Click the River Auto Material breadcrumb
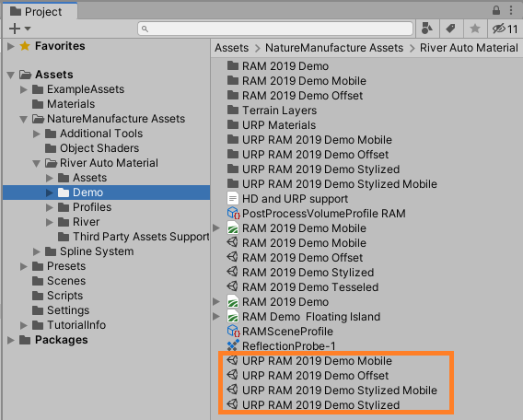The image size is (523, 420). click(x=469, y=48)
